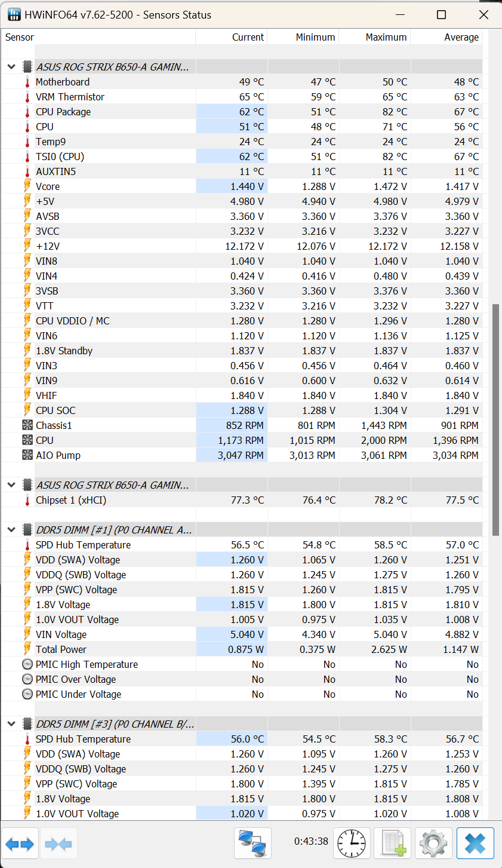This screenshot has width=502, height=868.
Task: Click the shrink-view arrows button
Action: [x=58, y=844]
